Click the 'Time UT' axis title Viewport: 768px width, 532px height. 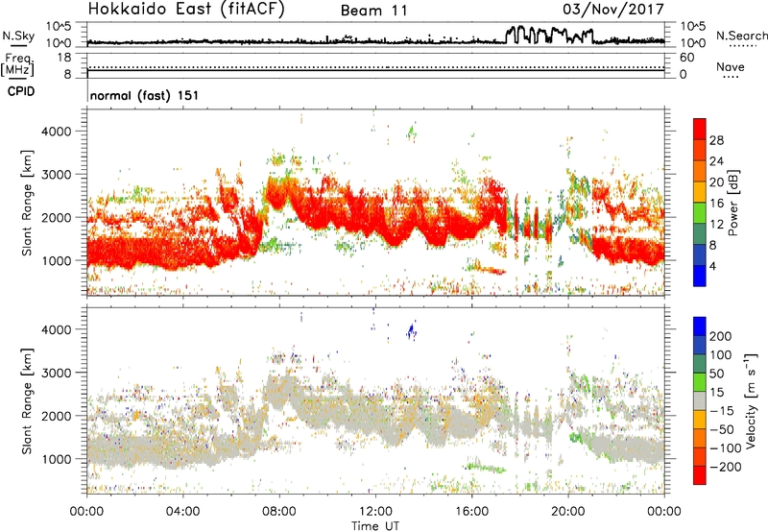point(375,525)
